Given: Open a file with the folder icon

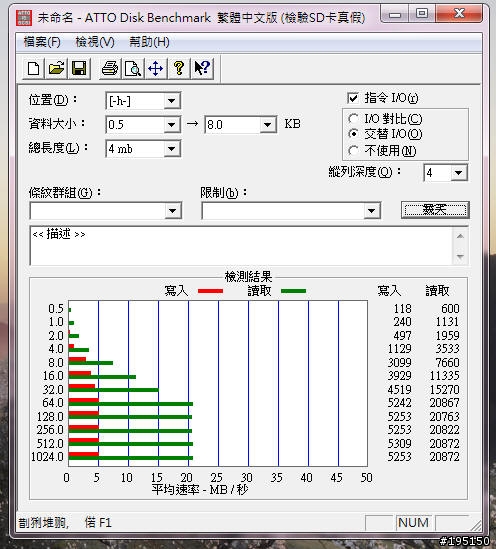Looking at the screenshot, I should point(56,68).
